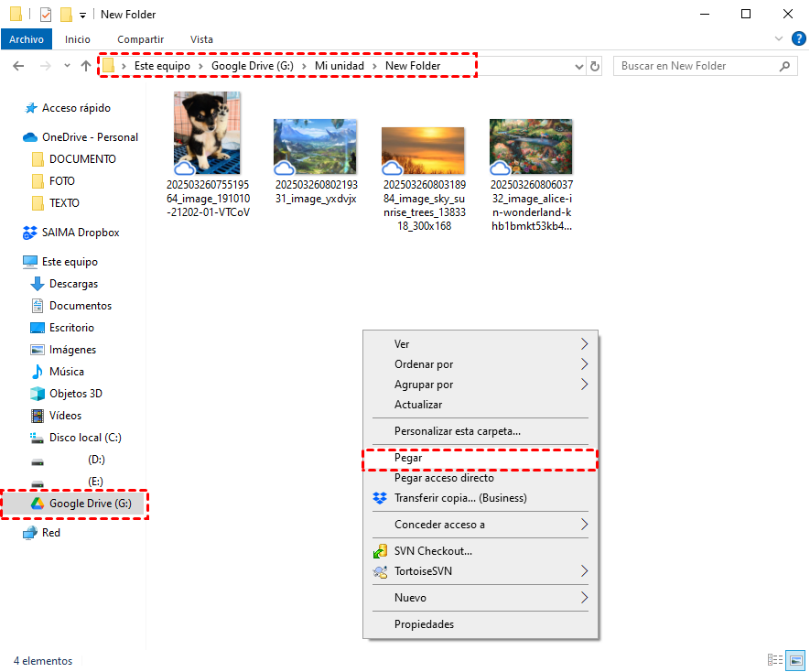Click 'Mi unidad' in the address breadcrumb

click(x=340, y=66)
